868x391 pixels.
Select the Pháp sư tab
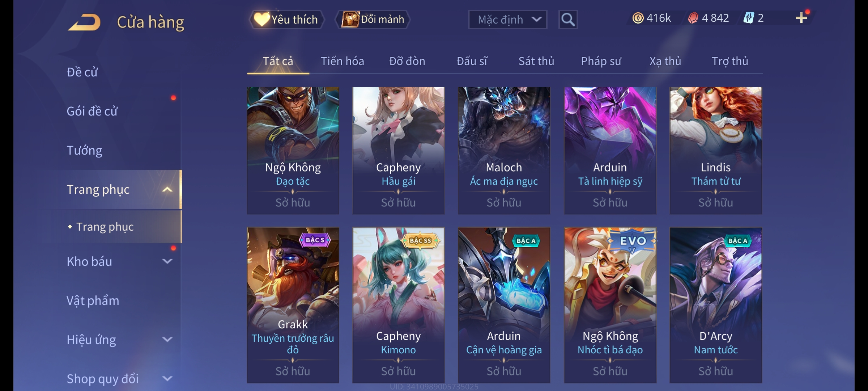[601, 61]
